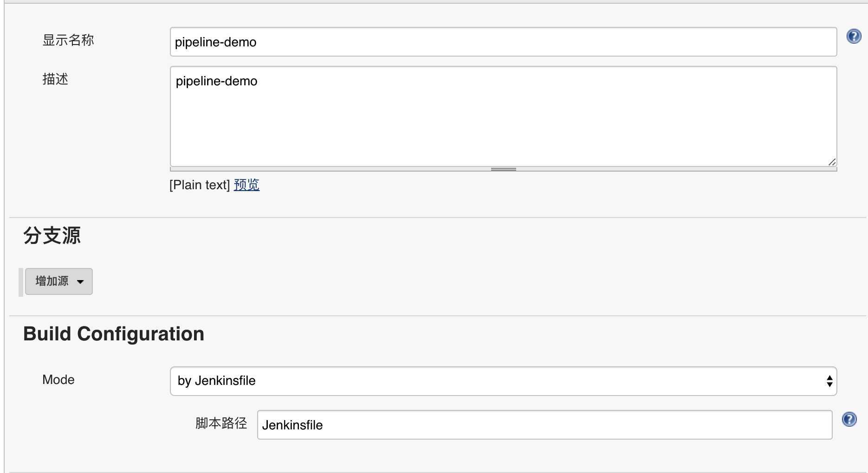The height and width of the screenshot is (473, 868).
Task: Click the 显示名称 label
Action: coord(68,40)
